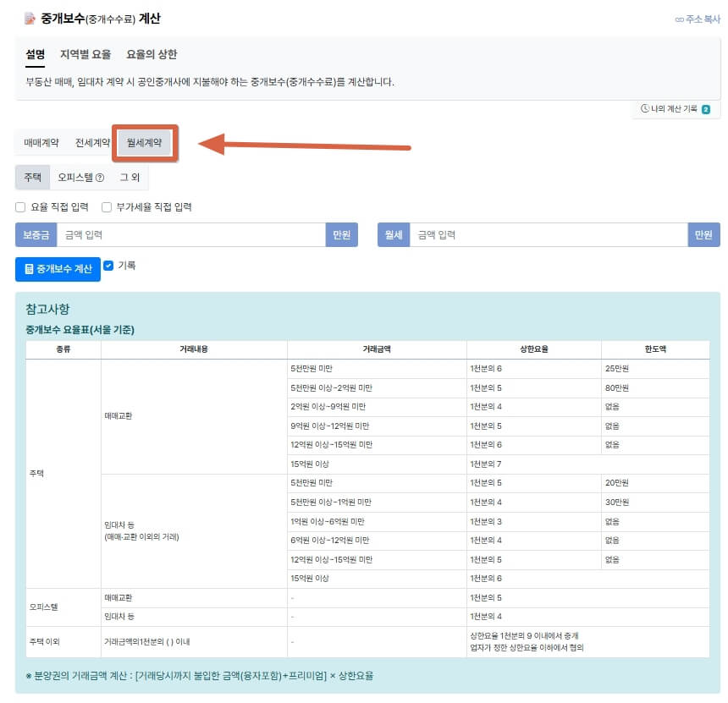The width and height of the screenshot is (728, 703).
Task: Click the 만원 unit label beside 보증금 field
Action: coord(342,235)
